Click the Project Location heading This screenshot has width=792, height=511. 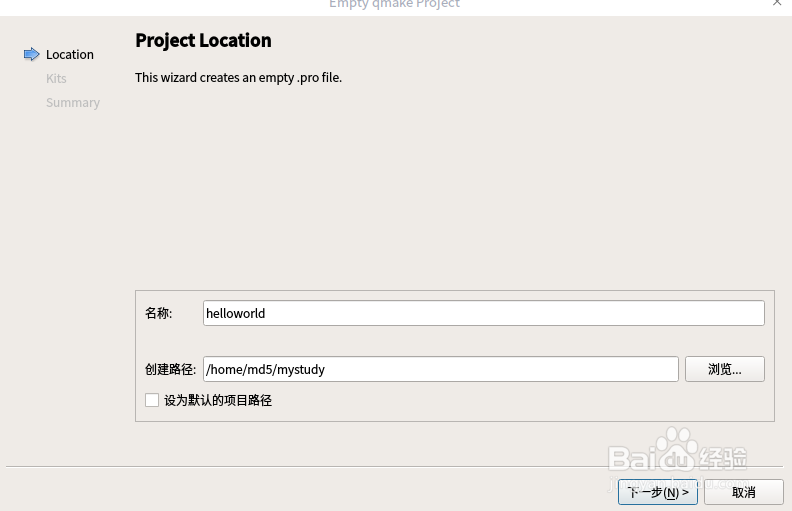(x=203, y=41)
